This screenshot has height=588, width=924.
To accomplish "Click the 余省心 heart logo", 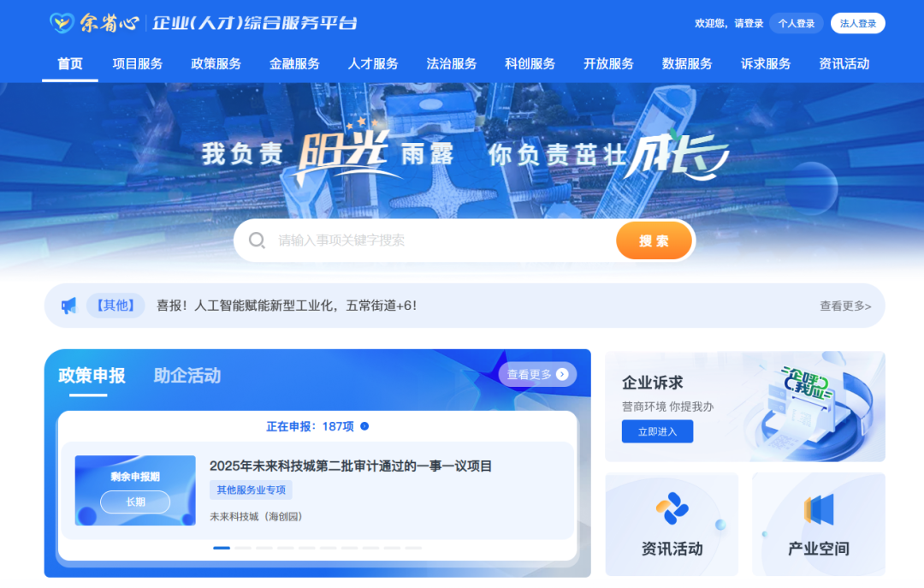I will click(62, 23).
